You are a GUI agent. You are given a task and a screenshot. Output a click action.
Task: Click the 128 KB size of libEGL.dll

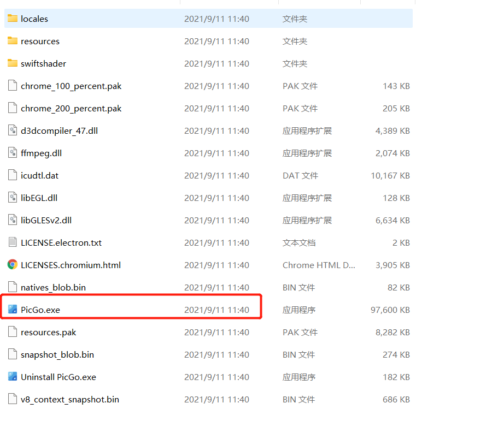click(x=396, y=198)
